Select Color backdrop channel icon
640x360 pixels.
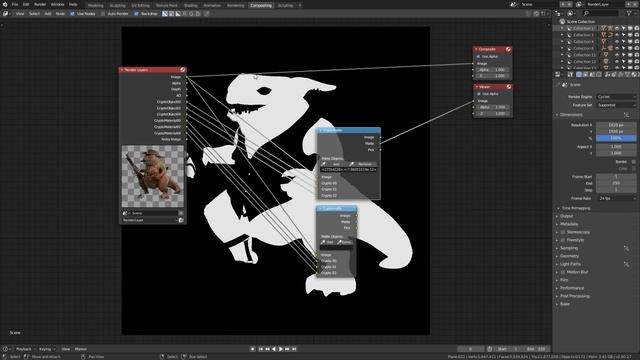point(171,13)
